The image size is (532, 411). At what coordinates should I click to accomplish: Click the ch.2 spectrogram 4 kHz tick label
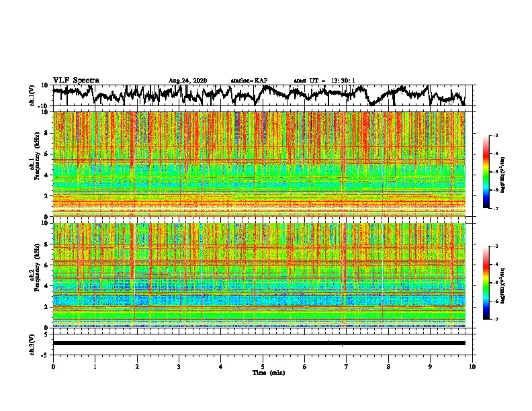[x=46, y=286]
